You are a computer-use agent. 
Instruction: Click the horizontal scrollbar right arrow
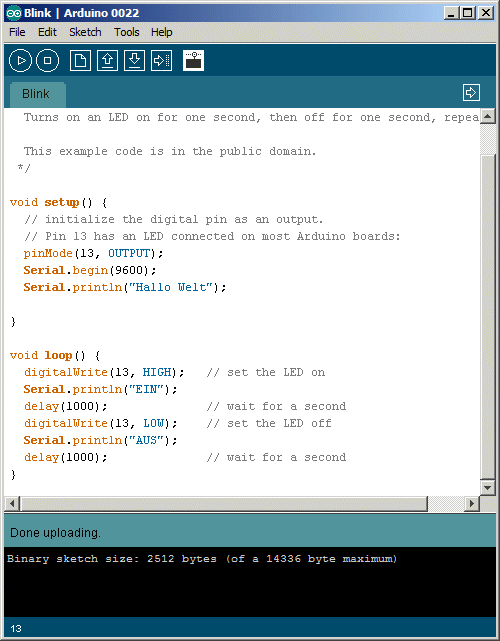(472, 503)
